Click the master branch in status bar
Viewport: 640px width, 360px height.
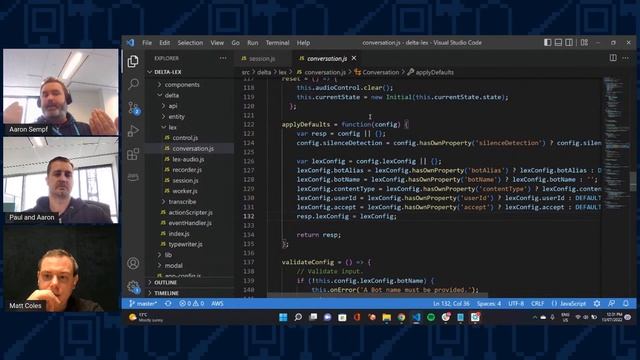143,304
